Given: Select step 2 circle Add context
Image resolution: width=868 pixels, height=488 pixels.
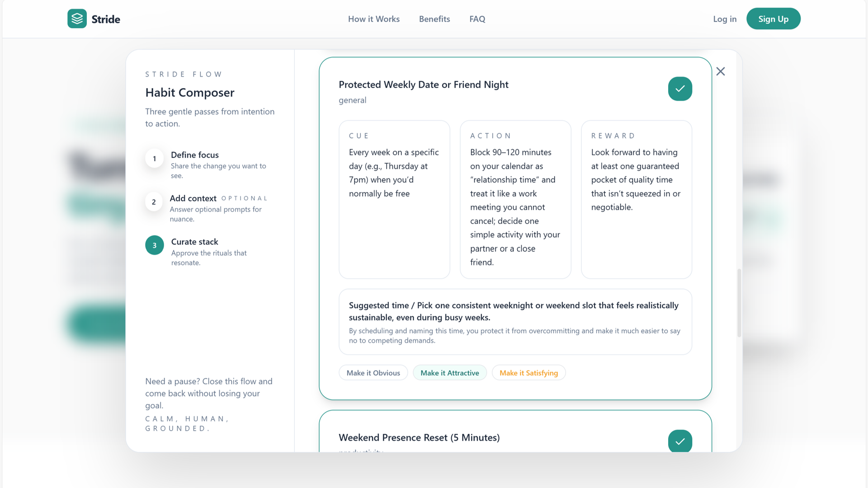Looking at the screenshot, I should (154, 202).
